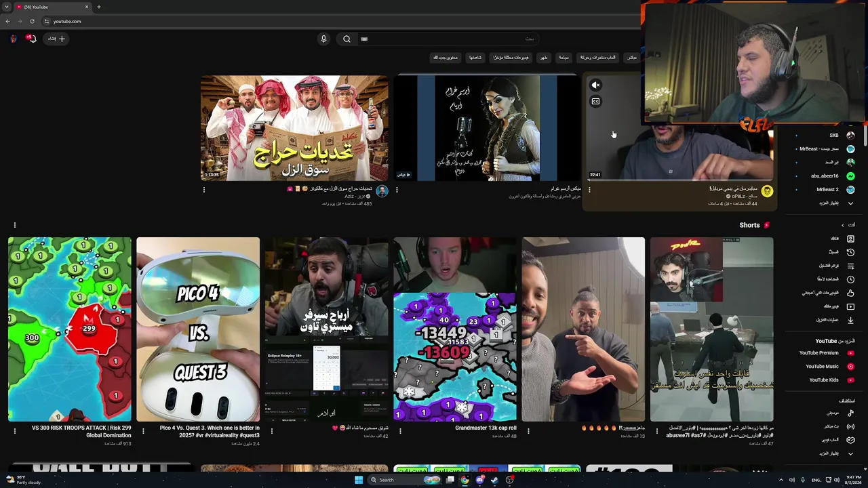
Task: Toggle closed captions on the video preview
Action: [595, 101]
